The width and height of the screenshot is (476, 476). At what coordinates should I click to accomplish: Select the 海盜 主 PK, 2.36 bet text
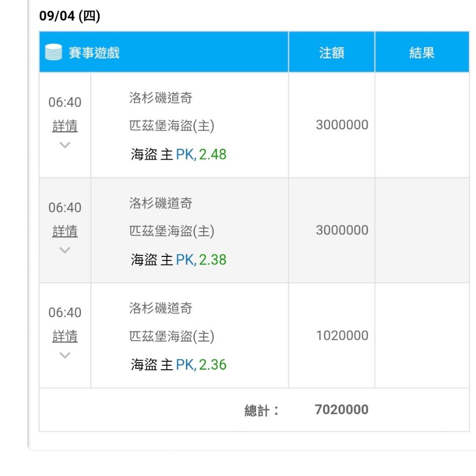tap(178, 365)
